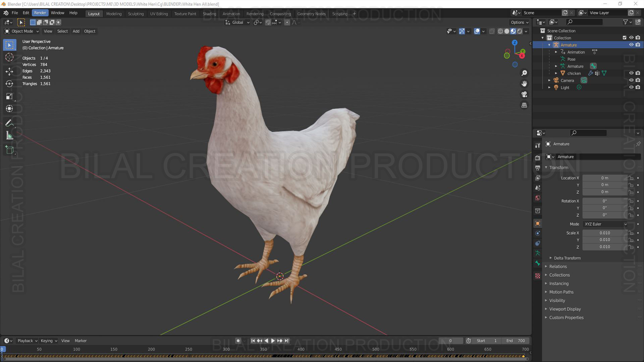Image resolution: width=644 pixels, height=362 pixels.
Task: Activate the 3D Cursor tool
Action: coord(10,57)
